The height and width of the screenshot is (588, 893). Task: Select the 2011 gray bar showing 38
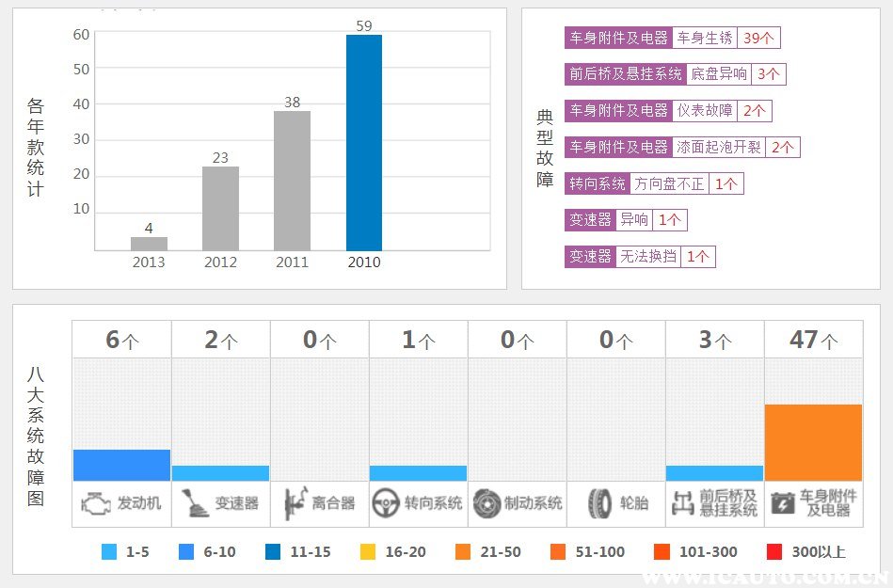coord(292,180)
